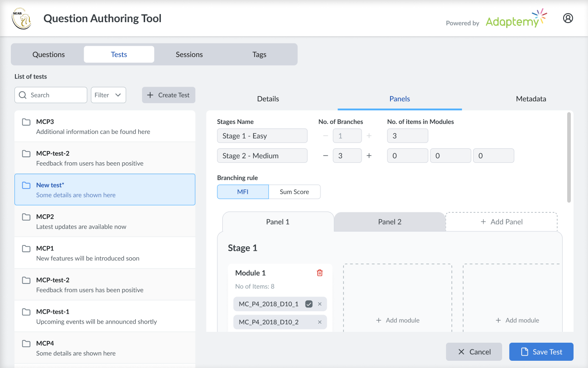Image resolution: width=588 pixels, height=368 pixels.
Task: Open the Metadata tab
Action: click(531, 99)
